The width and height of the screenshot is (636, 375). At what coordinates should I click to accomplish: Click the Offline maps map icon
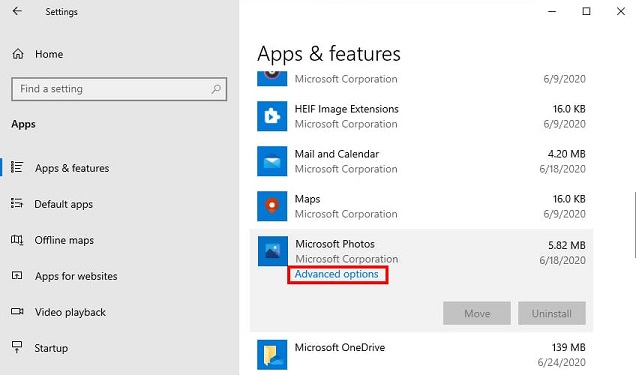(x=17, y=240)
